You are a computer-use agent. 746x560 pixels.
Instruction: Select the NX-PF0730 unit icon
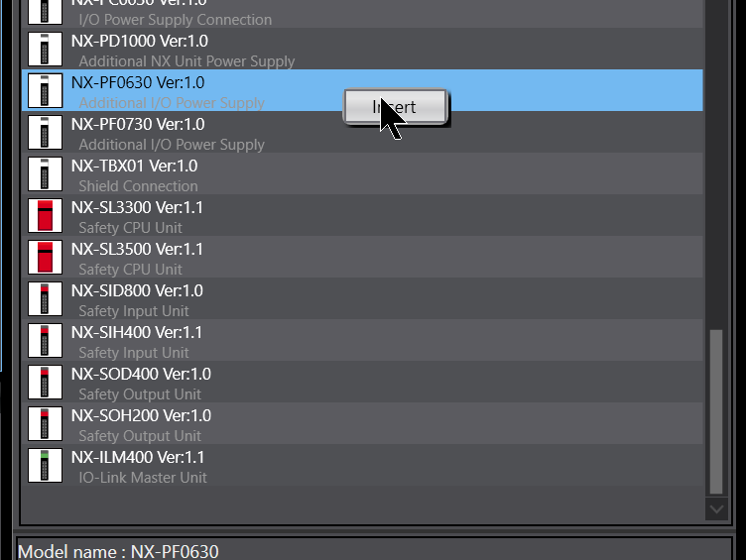pos(45,132)
